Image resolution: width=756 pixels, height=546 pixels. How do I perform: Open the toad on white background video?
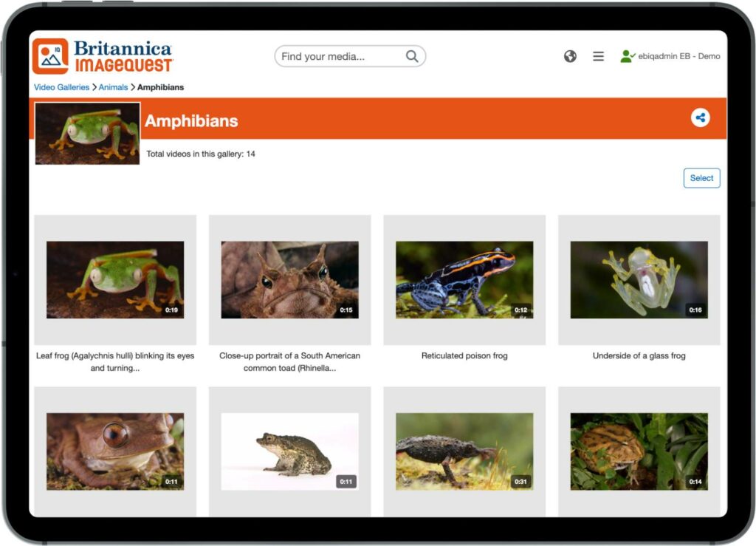pyautogui.click(x=289, y=451)
